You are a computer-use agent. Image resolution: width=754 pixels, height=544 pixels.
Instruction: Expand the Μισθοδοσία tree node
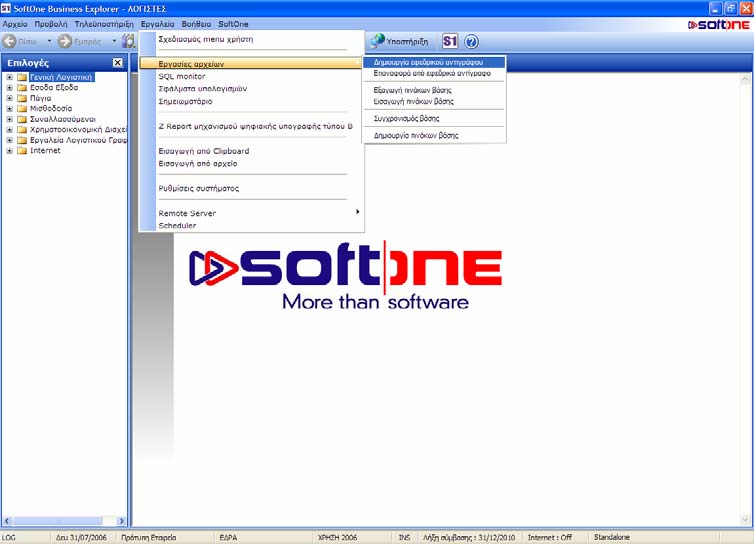click(x=9, y=109)
